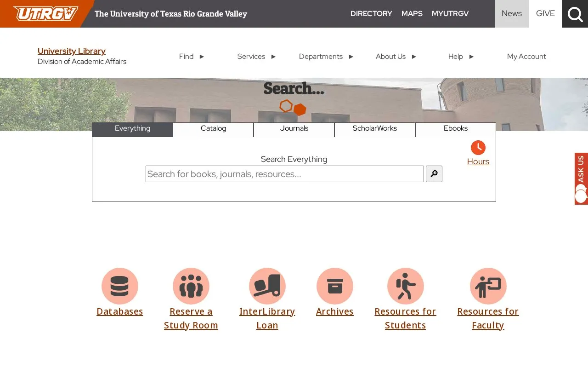Click the Reserve a Study Room people icon

191,286
